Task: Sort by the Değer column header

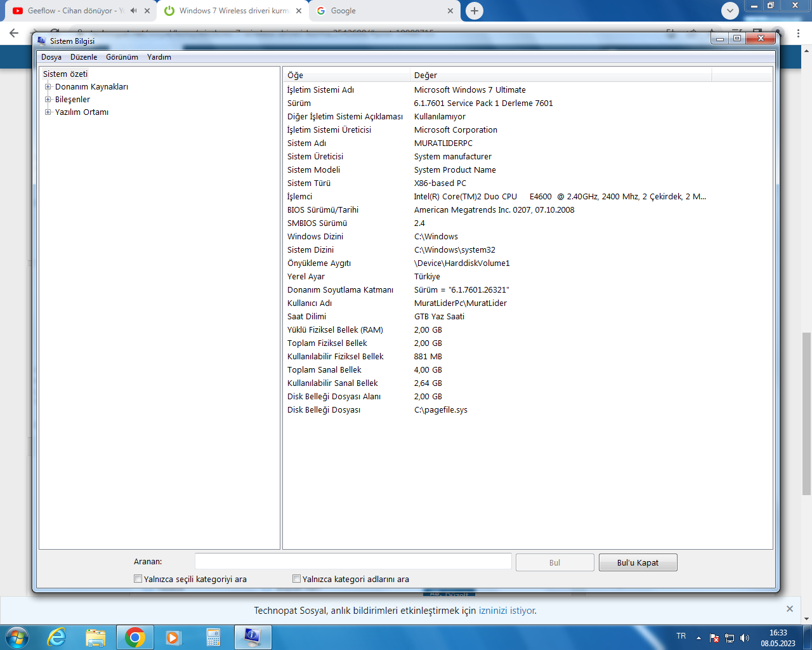Action: pyautogui.click(x=561, y=75)
